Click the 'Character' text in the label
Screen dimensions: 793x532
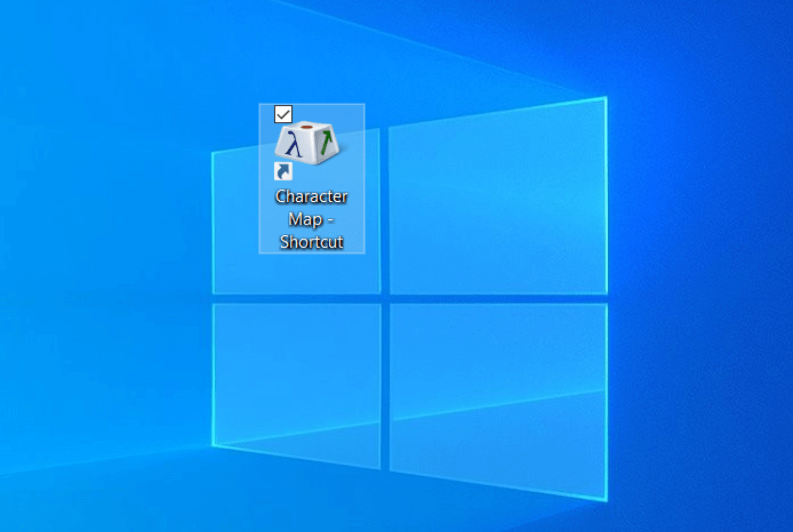[x=311, y=197]
